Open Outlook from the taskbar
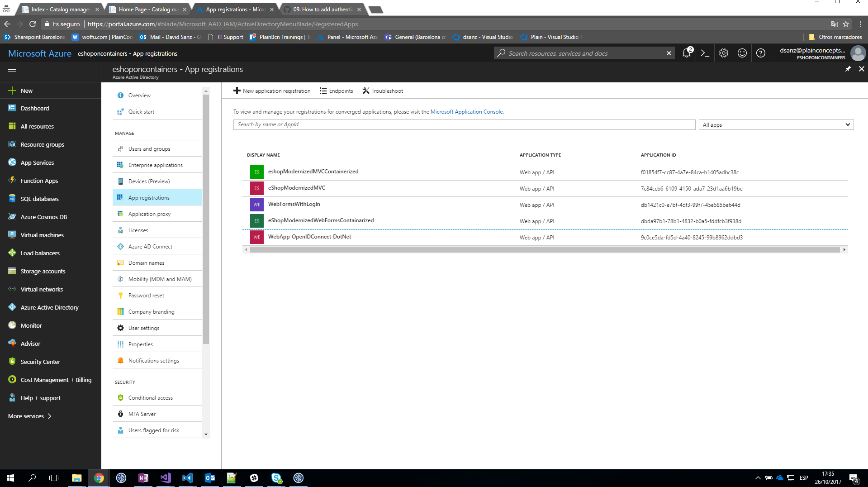The width and height of the screenshot is (868, 487). pyautogui.click(x=209, y=478)
